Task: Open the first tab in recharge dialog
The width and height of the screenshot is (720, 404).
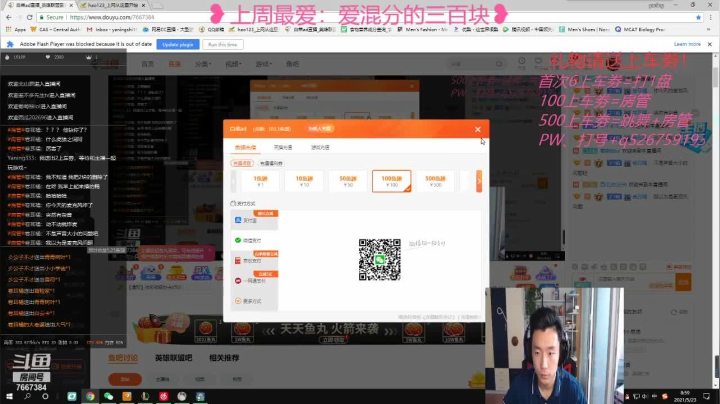Action: (x=245, y=147)
